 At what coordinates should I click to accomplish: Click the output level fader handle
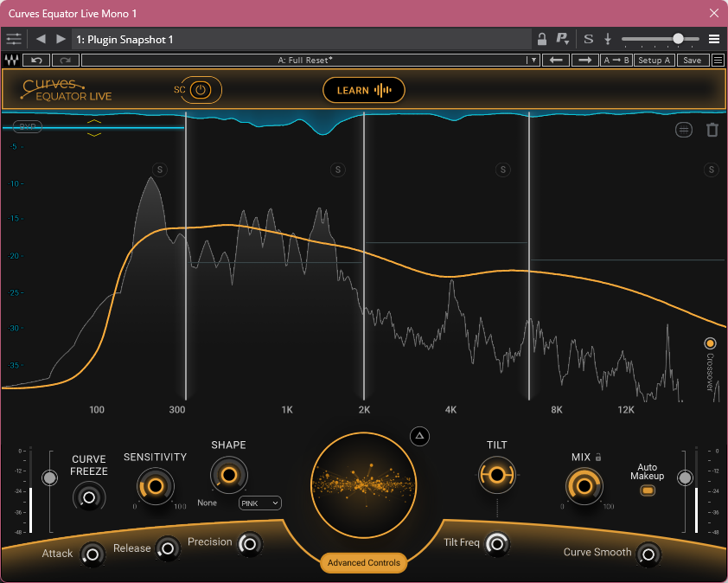685,477
